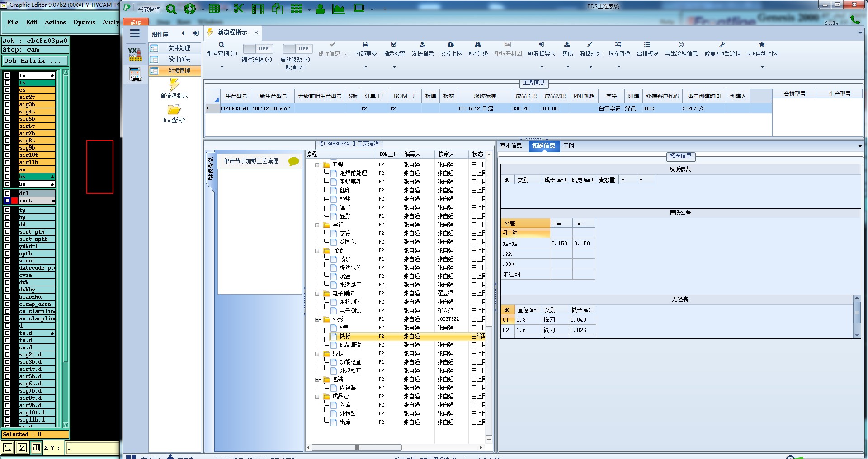
Task: Toggle checkbox for layer 'drl'
Action: [7, 193]
